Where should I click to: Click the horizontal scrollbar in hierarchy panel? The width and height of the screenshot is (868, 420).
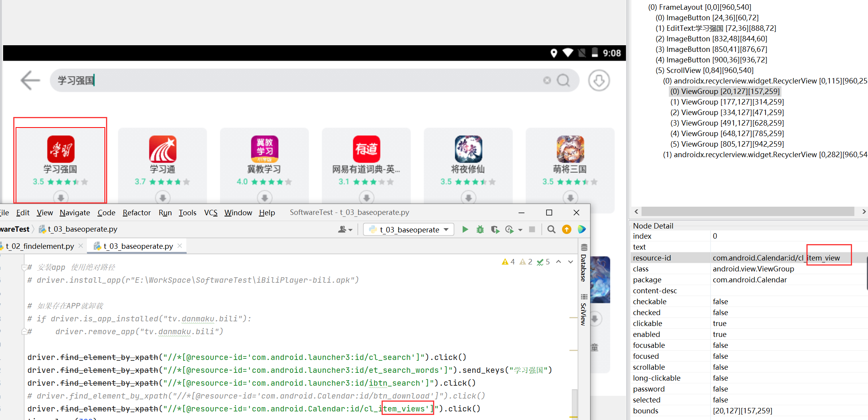[x=748, y=211]
